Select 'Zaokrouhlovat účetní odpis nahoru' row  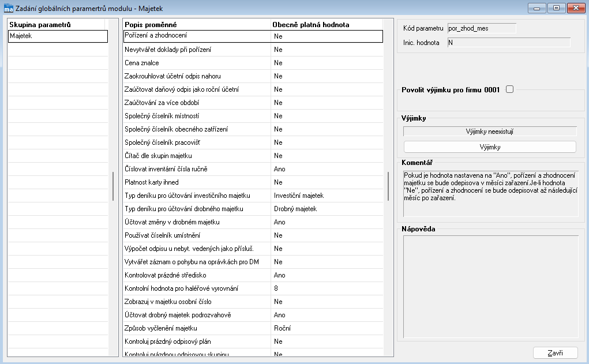click(x=253, y=76)
